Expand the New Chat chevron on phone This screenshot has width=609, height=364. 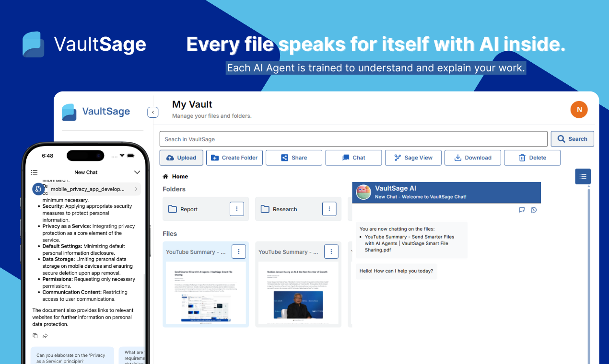pyautogui.click(x=137, y=172)
